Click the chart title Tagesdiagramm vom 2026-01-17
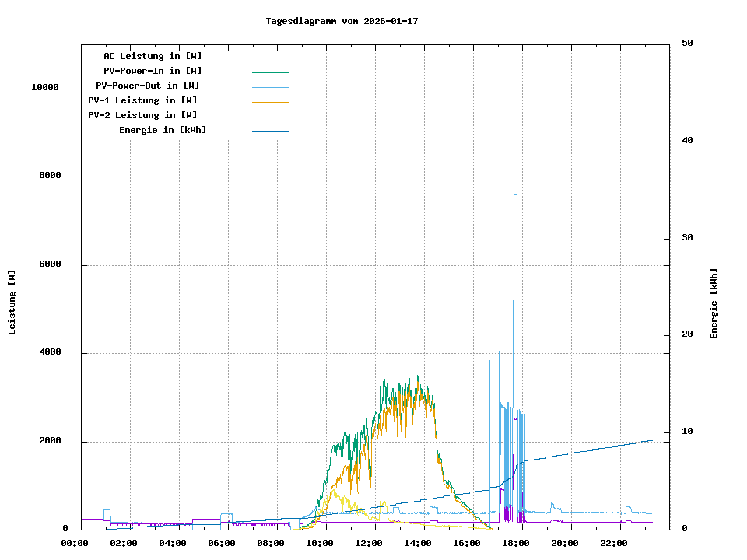This screenshot has width=747, height=560. (342, 21)
